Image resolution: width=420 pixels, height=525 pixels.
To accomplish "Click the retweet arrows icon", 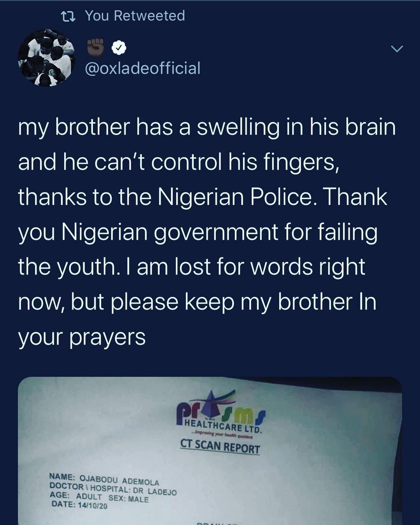I will click(68, 16).
